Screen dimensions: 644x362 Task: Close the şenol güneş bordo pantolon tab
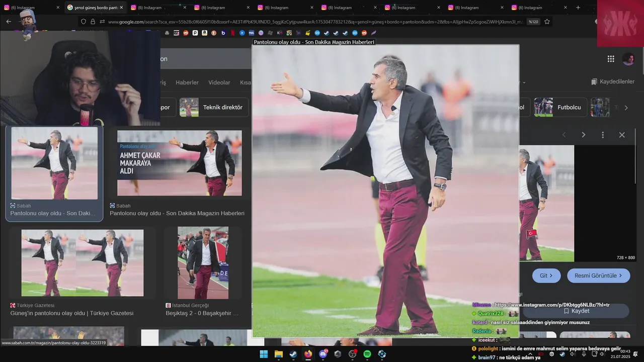[x=121, y=8]
